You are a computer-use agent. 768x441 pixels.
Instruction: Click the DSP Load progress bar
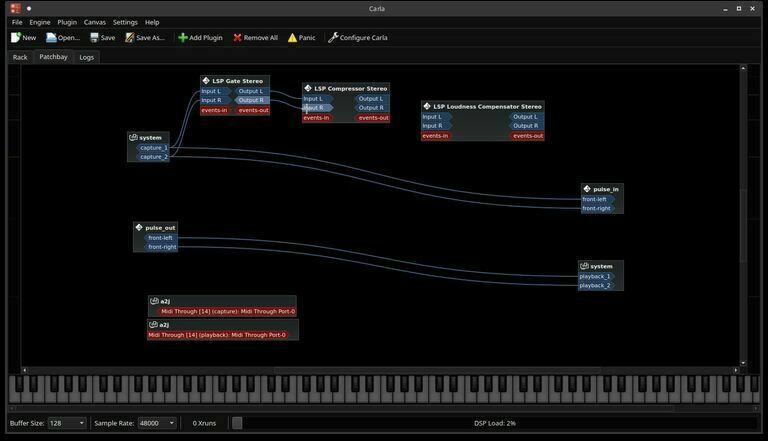click(x=495, y=423)
